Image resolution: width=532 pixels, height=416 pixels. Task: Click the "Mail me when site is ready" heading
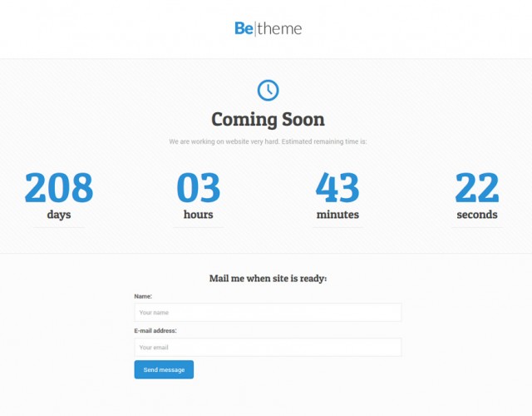[268, 278]
